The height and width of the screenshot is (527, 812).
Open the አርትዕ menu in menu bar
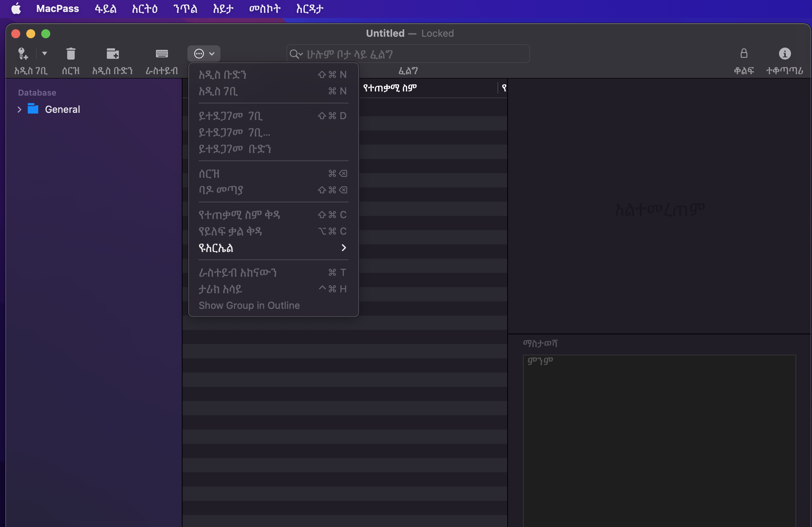coord(144,9)
